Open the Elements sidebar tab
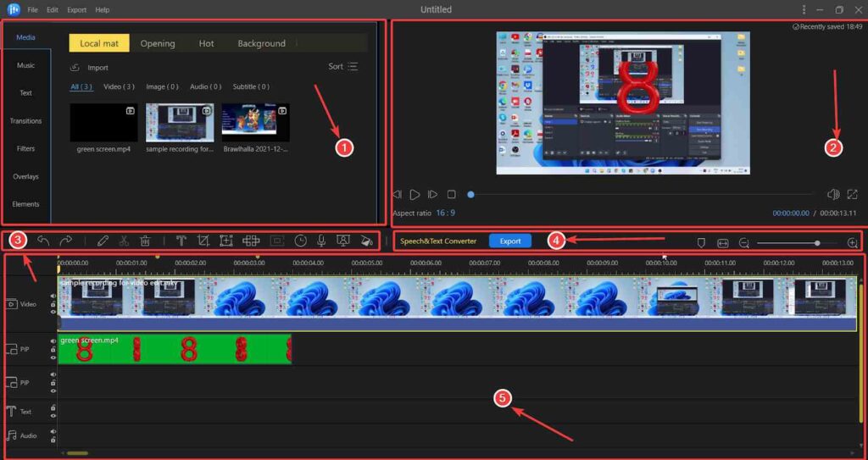This screenshot has height=460, width=868. click(25, 204)
